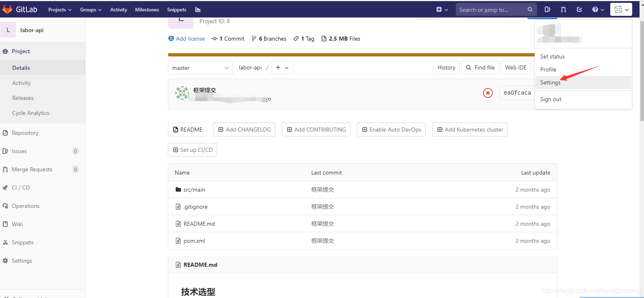This screenshot has height=298, width=644.
Task: Select Cycle Analytics in the sidebar
Action: pyautogui.click(x=42, y=113)
